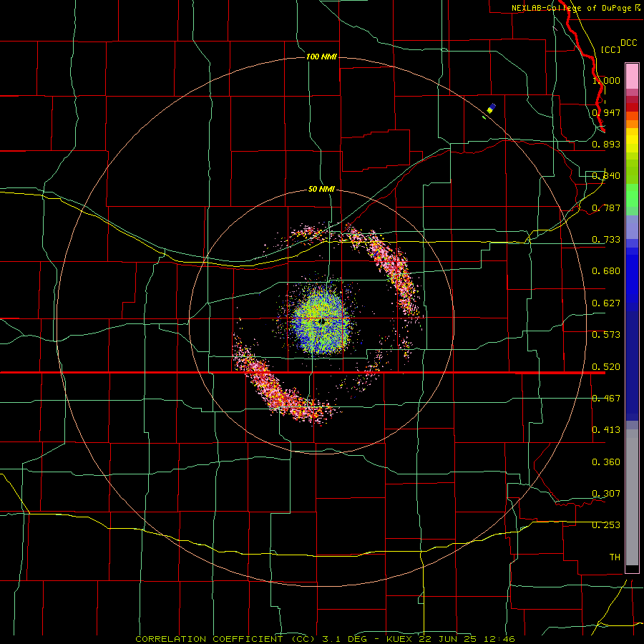The height and width of the screenshot is (644, 644).
Task: Select the 0.893 scale value
Action: [606, 144]
